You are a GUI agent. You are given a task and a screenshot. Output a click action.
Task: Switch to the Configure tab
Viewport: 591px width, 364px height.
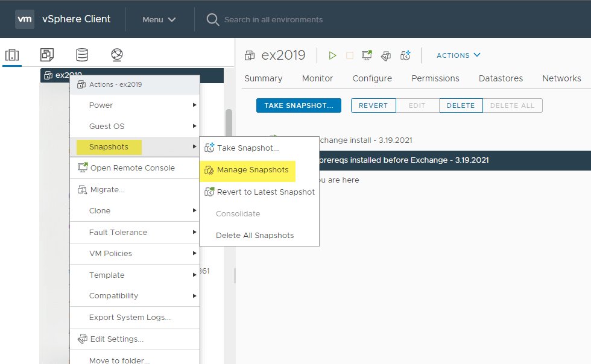point(372,78)
